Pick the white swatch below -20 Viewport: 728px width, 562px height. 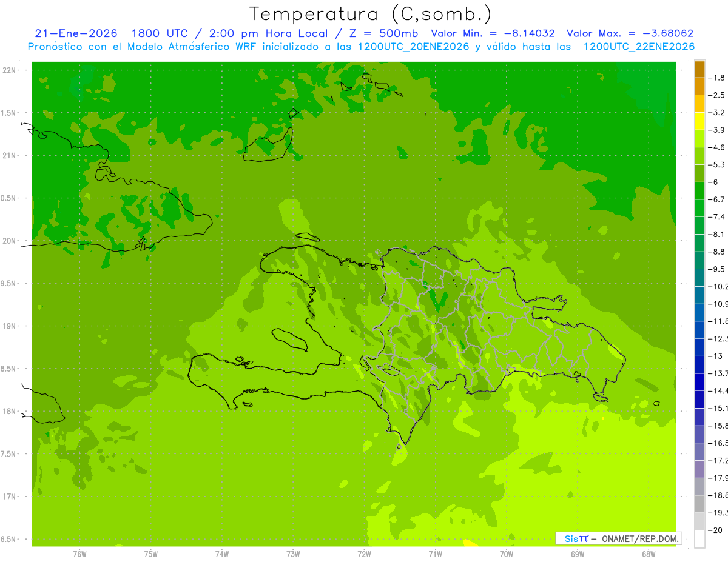(699, 538)
